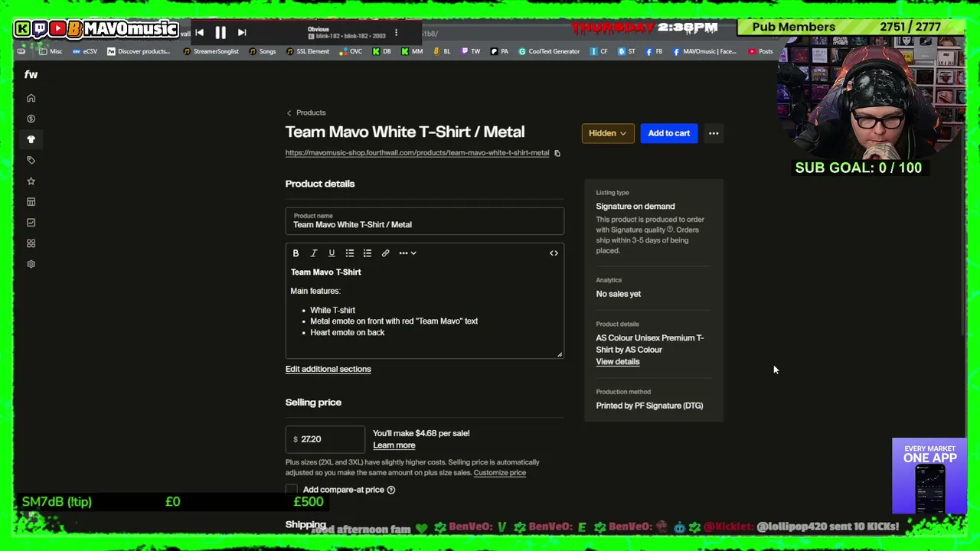Open the eCSV bookmark
980x551 pixels.
[x=86, y=51]
